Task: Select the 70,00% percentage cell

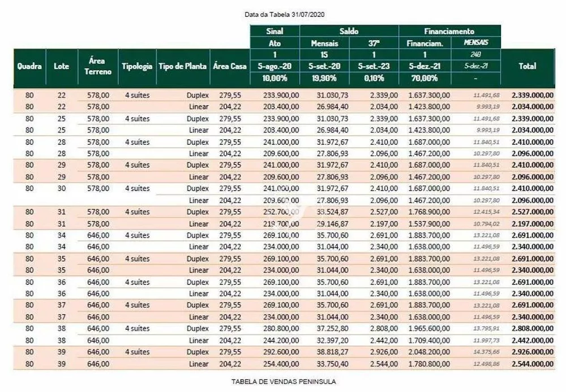Action: pos(424,78)
